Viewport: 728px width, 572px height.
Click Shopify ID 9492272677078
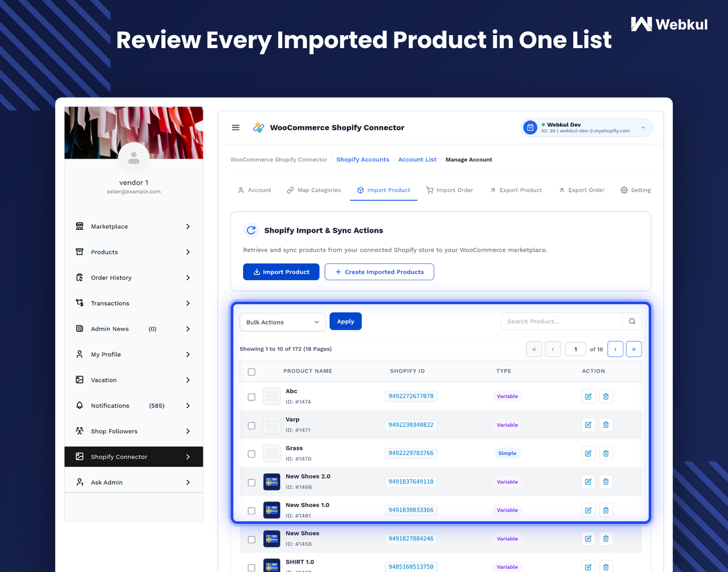tap(411, 396)
